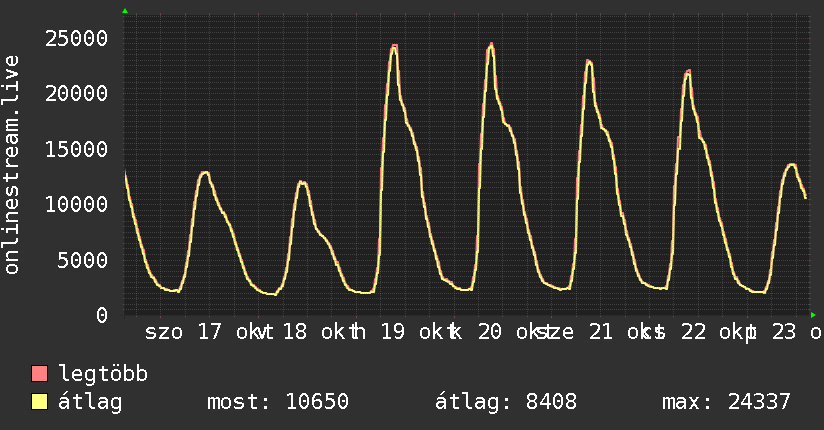Click the 10000 y-axis label
The image size is (824, 430).
coord(76,204)
